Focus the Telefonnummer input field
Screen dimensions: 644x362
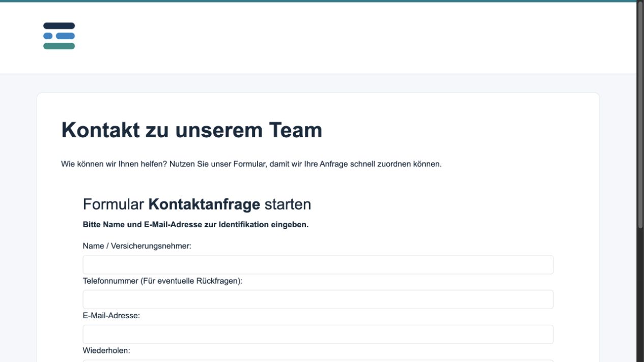click(x=318, y=299)
